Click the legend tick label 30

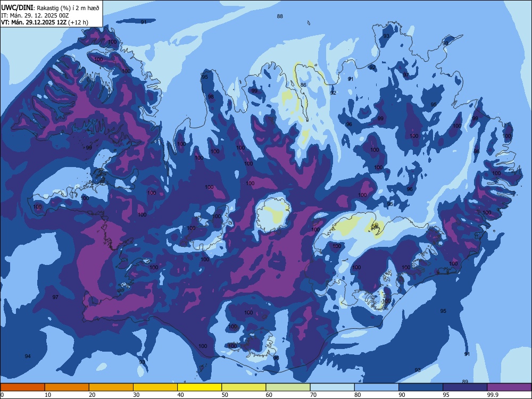tap(136, 395)
